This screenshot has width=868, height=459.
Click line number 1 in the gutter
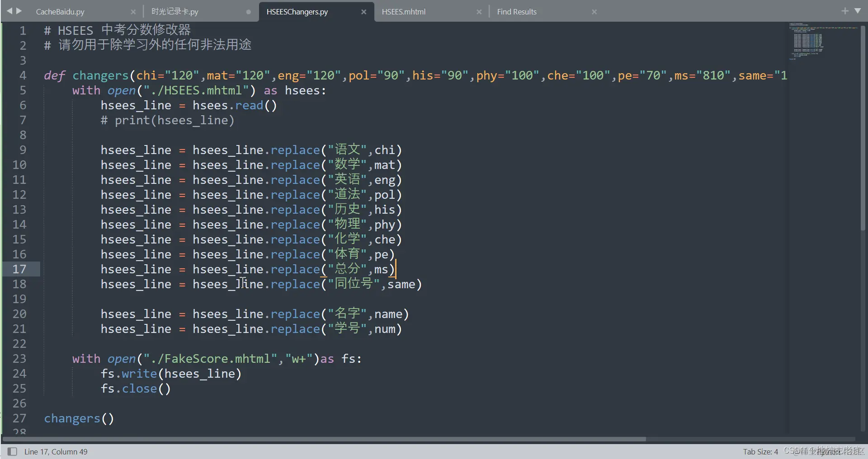click(x=23, y=31)
